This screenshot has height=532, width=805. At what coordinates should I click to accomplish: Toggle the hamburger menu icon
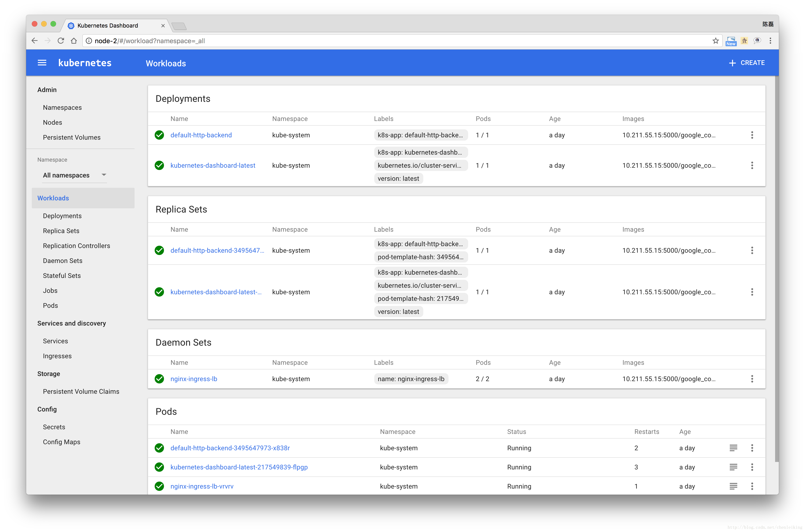point(42,62)
